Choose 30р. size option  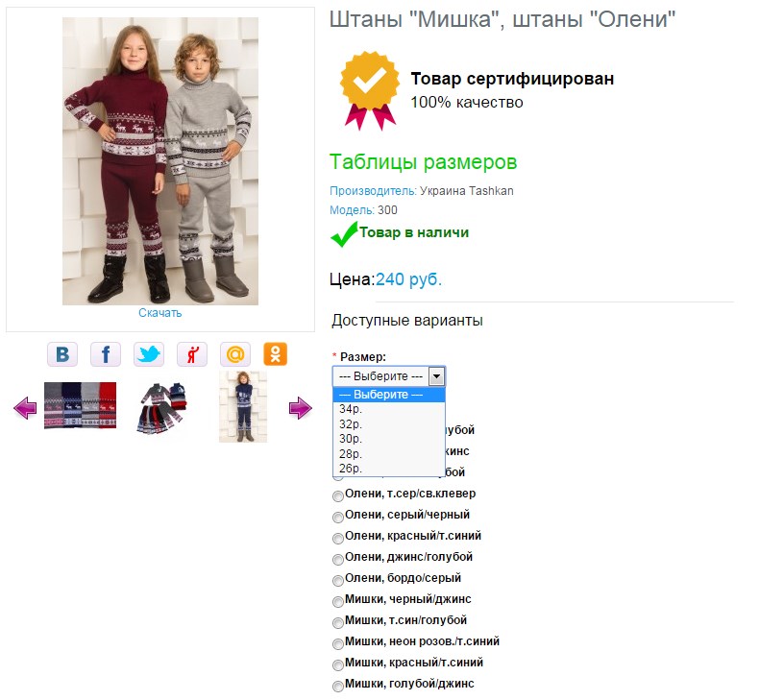(389, 439)
